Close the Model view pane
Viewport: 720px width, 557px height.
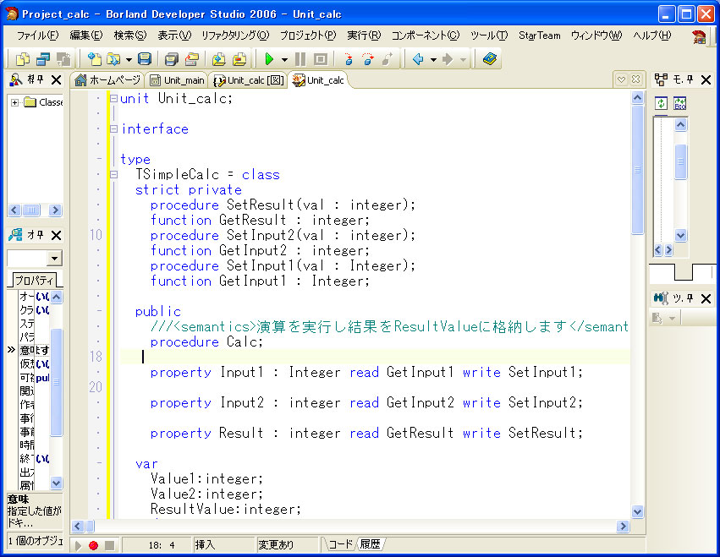click(x=706, y=80)
